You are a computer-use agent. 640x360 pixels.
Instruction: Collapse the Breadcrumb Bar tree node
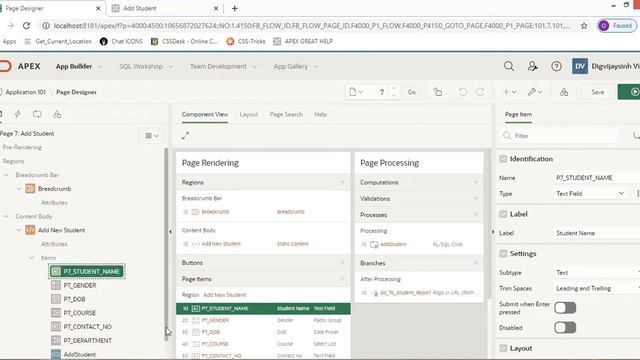tap(6, 175)
